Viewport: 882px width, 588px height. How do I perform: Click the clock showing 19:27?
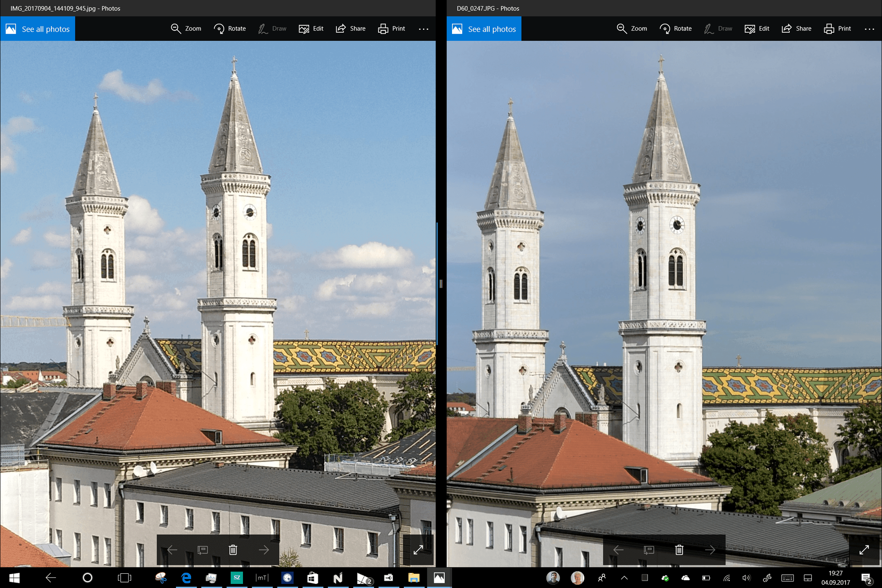836,578
